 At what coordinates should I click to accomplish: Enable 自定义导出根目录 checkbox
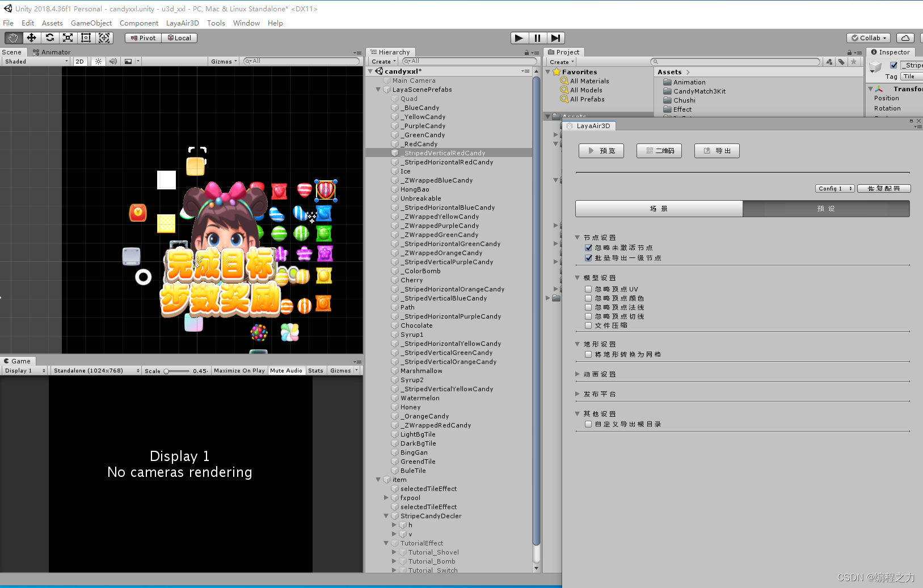[x=588, y=424]
